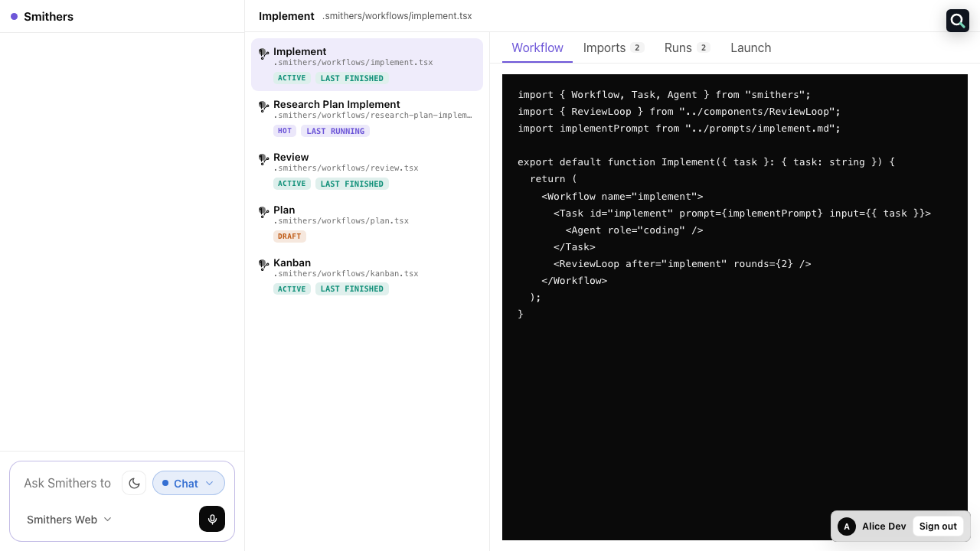
Task: Click the .smithers/workflows/plan.tsx path
Action: pos(341,221)
